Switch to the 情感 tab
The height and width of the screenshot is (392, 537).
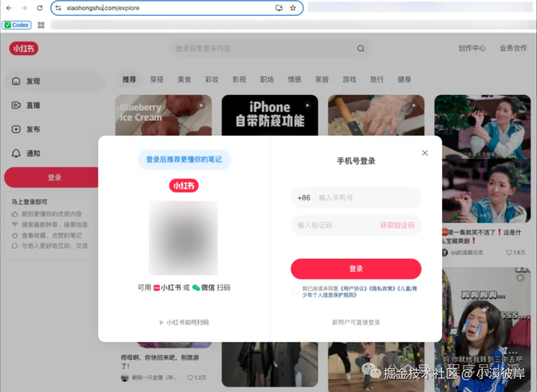click(x=294, y=79)
